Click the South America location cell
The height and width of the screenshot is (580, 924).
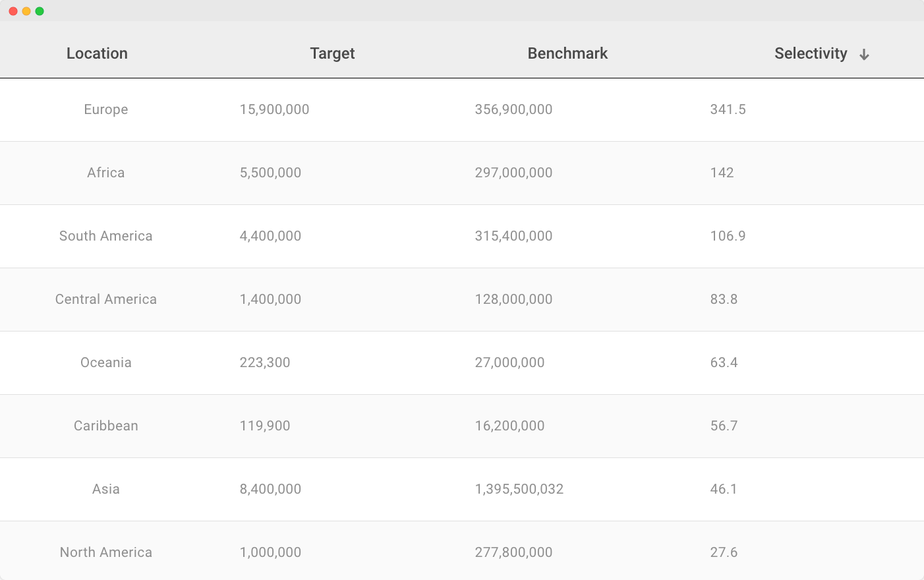106,236
